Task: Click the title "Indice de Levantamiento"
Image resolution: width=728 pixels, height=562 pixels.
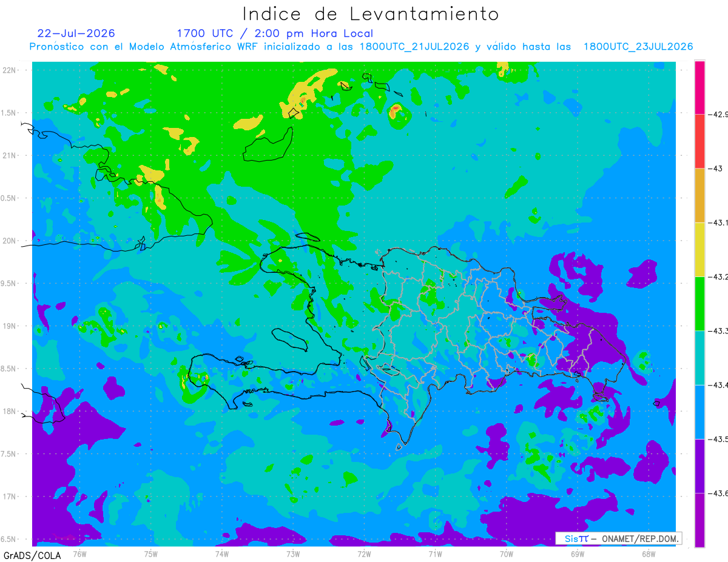Action: pos(371,14)
